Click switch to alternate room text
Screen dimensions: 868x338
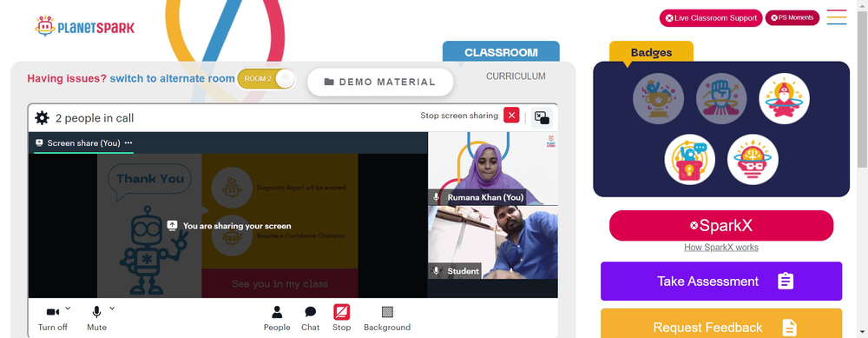click(172, 79)
